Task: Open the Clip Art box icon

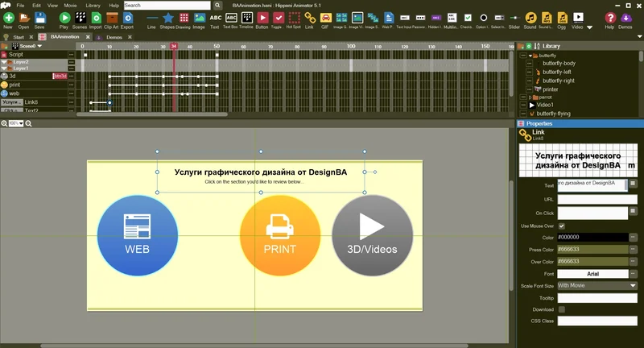Action: point(111,20)
